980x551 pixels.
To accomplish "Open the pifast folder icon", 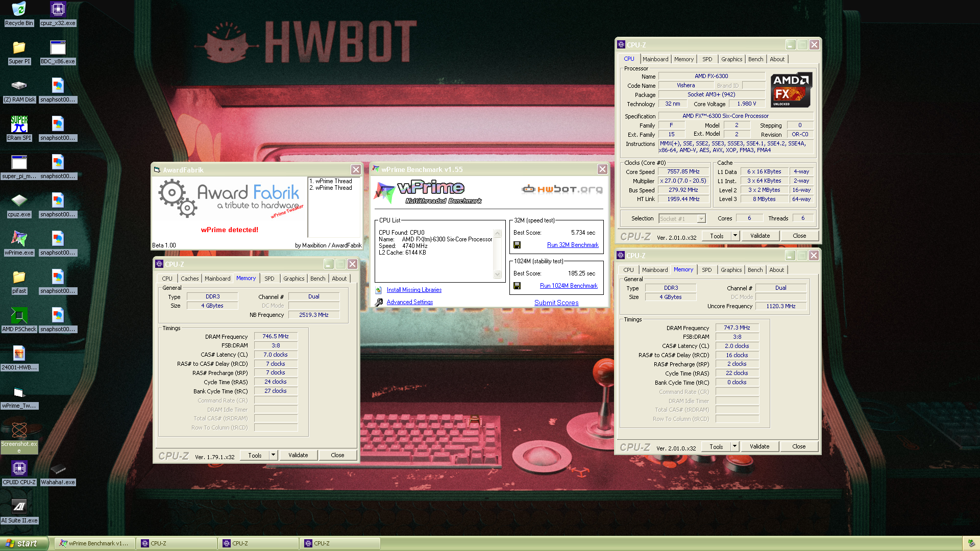I will point(19,282).
